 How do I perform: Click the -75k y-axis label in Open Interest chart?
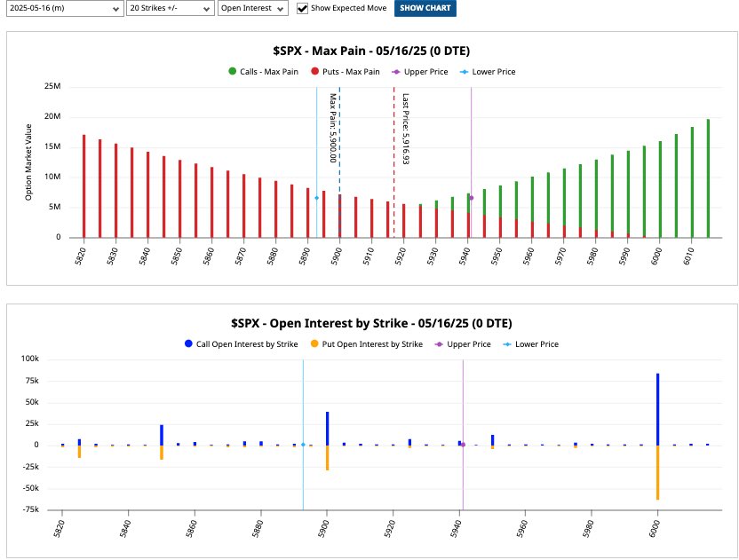coord(30,509)
